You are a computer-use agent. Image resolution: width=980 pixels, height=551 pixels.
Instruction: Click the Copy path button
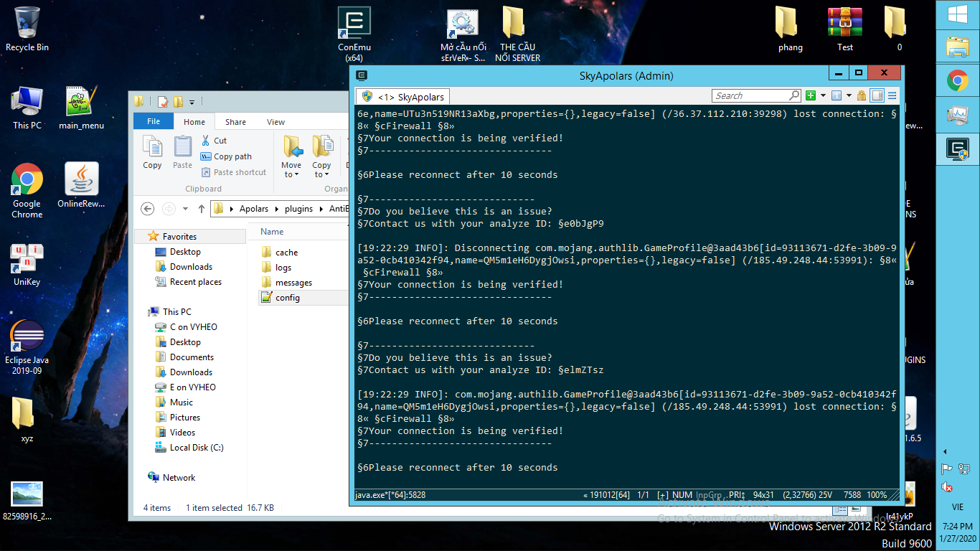[226, 156]
